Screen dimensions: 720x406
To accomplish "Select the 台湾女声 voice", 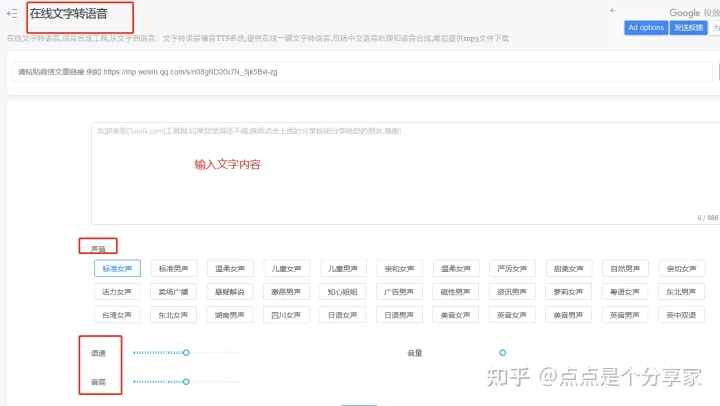I will pos(117,315).
